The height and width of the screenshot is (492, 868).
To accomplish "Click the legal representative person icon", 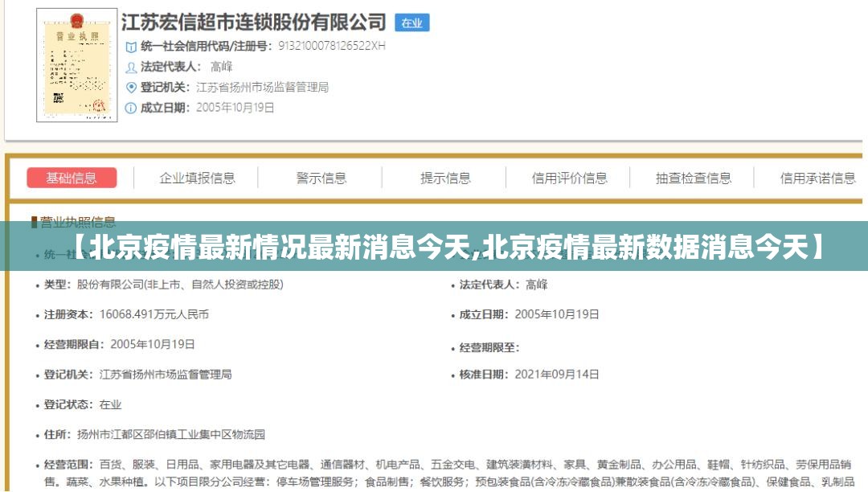I will 131,68.
